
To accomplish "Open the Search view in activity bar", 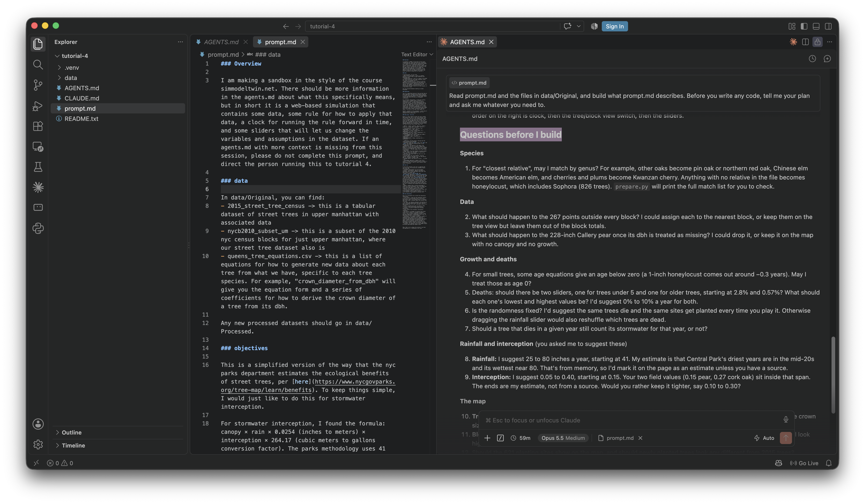I will [x=38, y=64].
